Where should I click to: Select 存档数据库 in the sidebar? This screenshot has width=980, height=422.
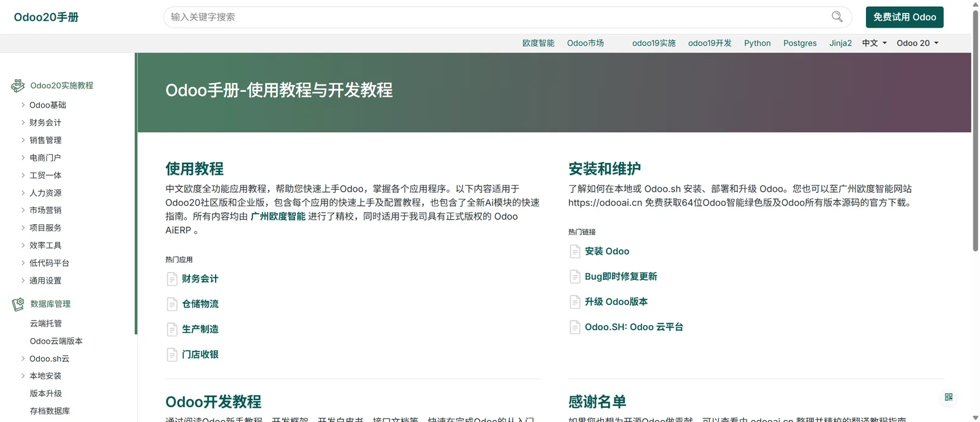pyautogui.click(x=50, y=411)
